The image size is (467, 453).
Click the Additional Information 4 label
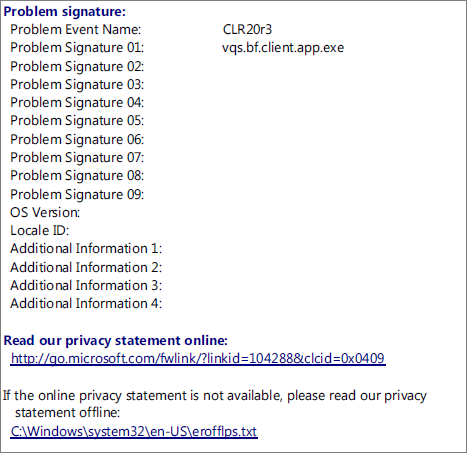pyautogui.click(x=86, y=304)
